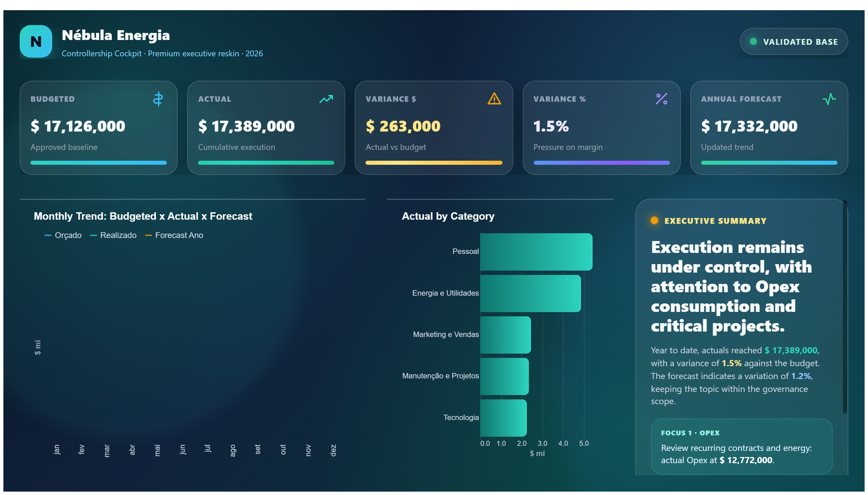Viewport: 868px width, 495px height.
Task: Click the Marketing e Vendas bar
Action: tap(505, 335)
